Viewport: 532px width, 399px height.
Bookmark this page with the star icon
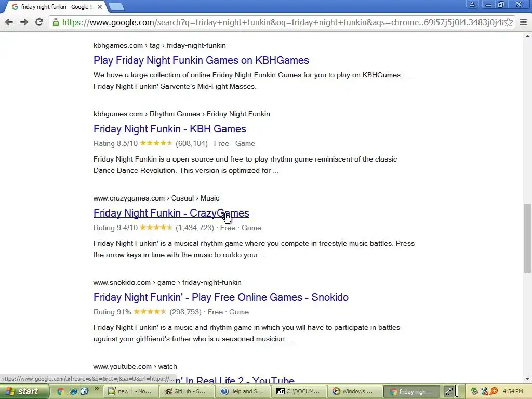[x=508, y=22]
